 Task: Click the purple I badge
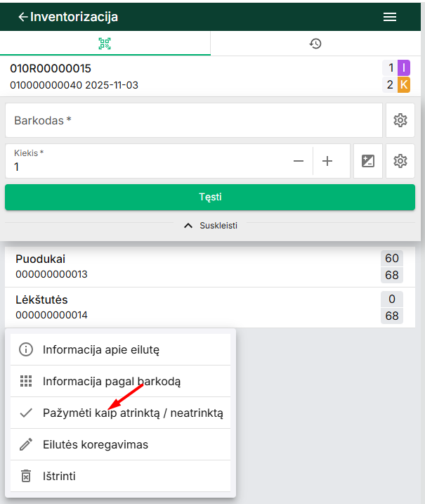pos(403,68)
